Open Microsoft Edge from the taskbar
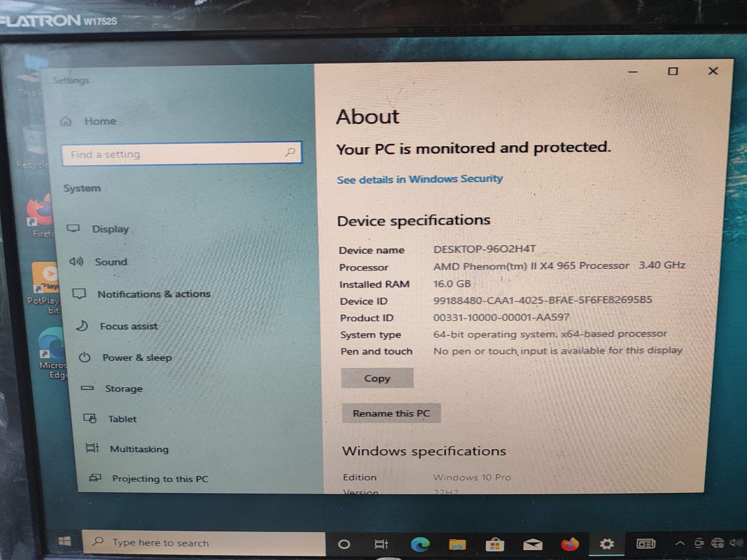This screenshot has height=560, width=747. click(420, 545)
